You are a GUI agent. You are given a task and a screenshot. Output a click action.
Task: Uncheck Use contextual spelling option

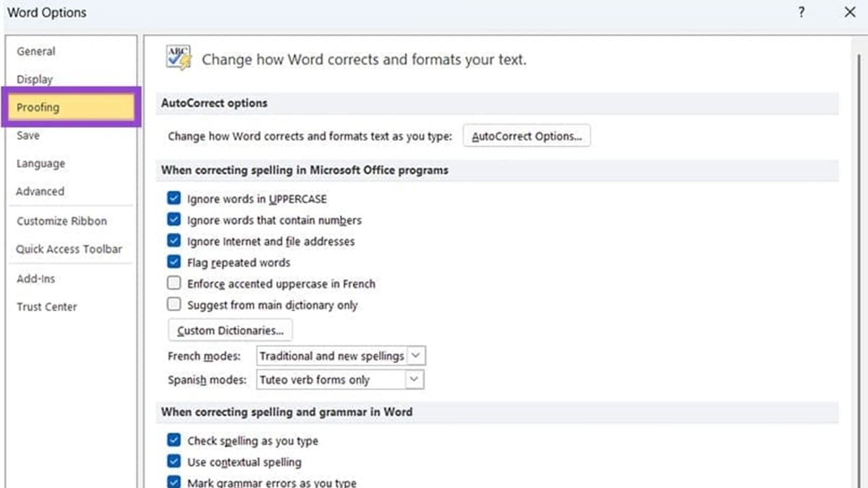[x=174, y=462]
